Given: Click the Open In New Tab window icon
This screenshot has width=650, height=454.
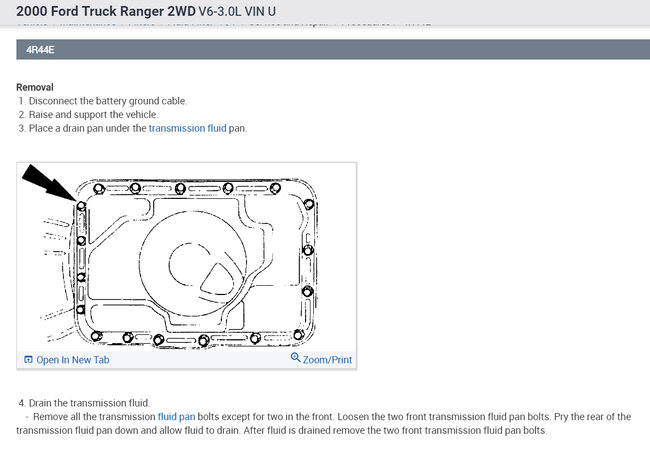Looking at the screenshot, I should tap(28, 359).
